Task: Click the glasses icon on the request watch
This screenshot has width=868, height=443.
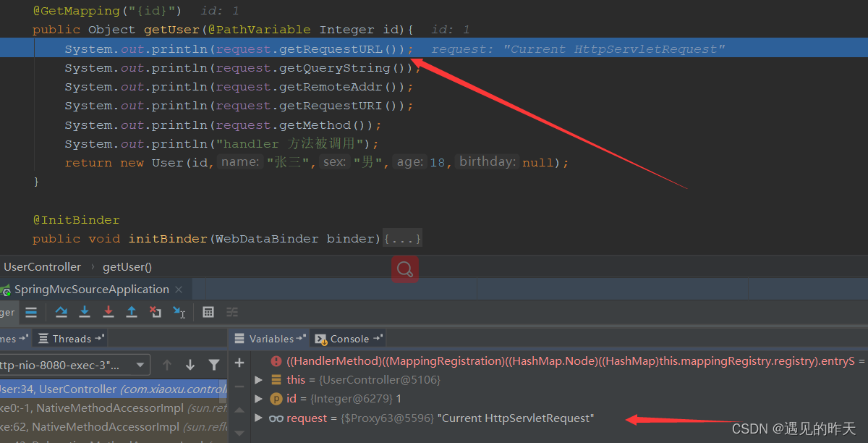Action: 276,418
